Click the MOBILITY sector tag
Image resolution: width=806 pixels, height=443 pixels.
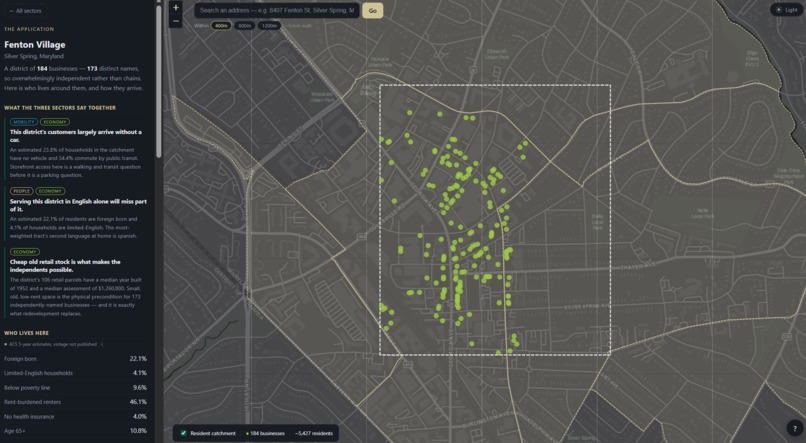point(24,122)
